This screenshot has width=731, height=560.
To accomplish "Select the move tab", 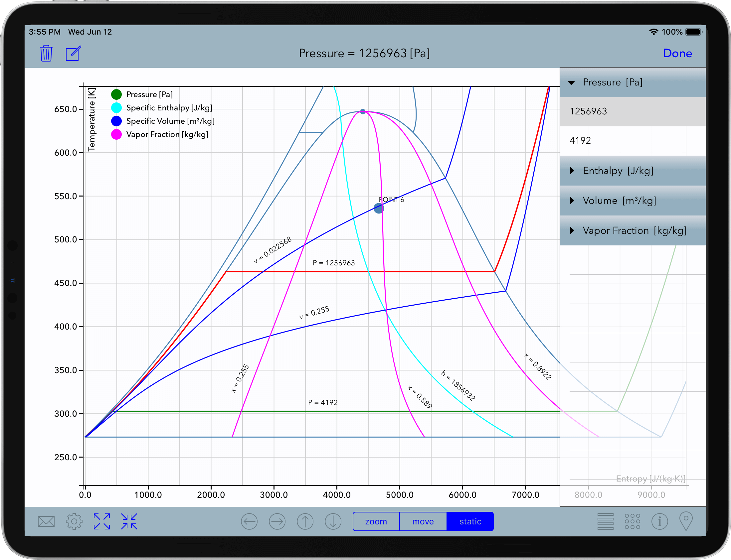I will point(423,521).
